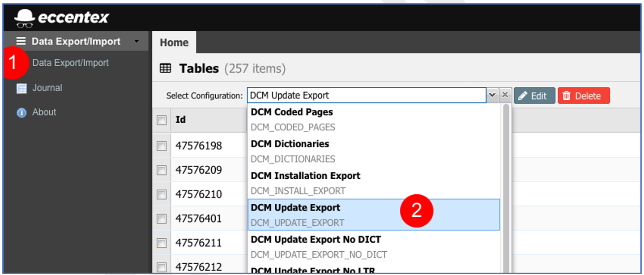Click Id cell 47576210
This screenshot has width=644, height=275.
pos(198,194)
